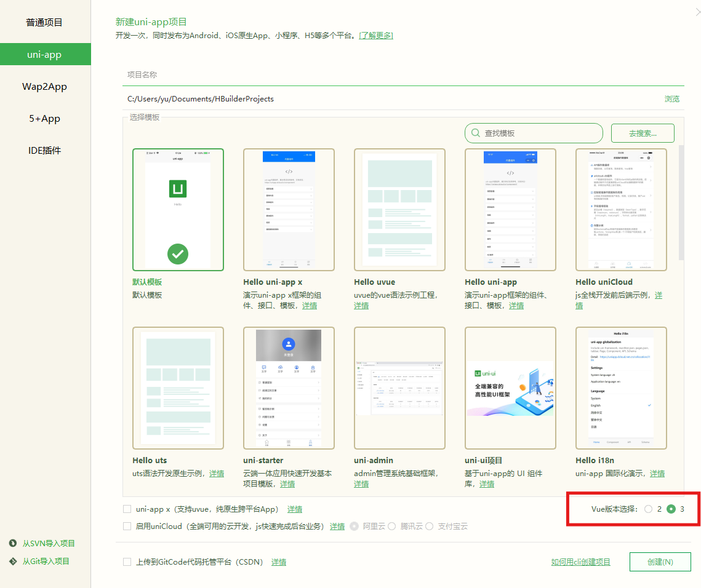
Task: Select Vue version 3 radio button
Action: 671,509
